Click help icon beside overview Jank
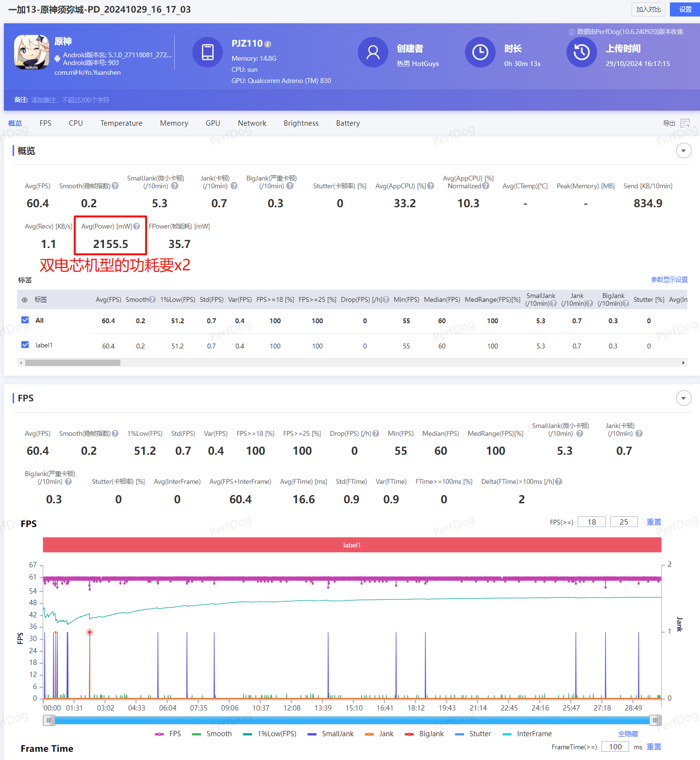Viewport: 700px width, 760px height. (234, 186)
